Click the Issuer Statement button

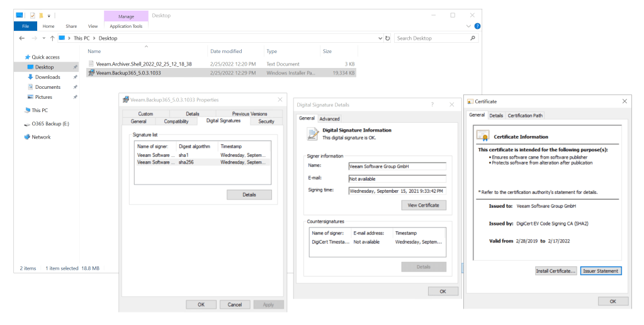point(601,271)
